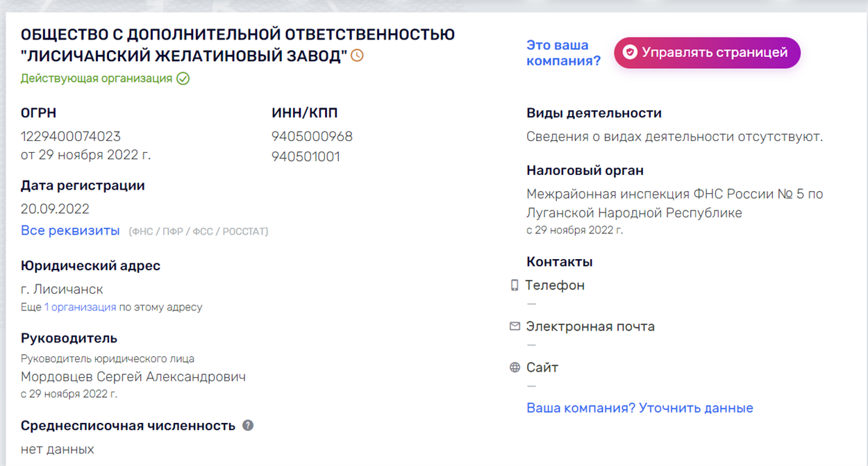This screenshot has height=466, width=868.
Task: Click the green verified checkmark icon
Action: click(x=183, y=78)
